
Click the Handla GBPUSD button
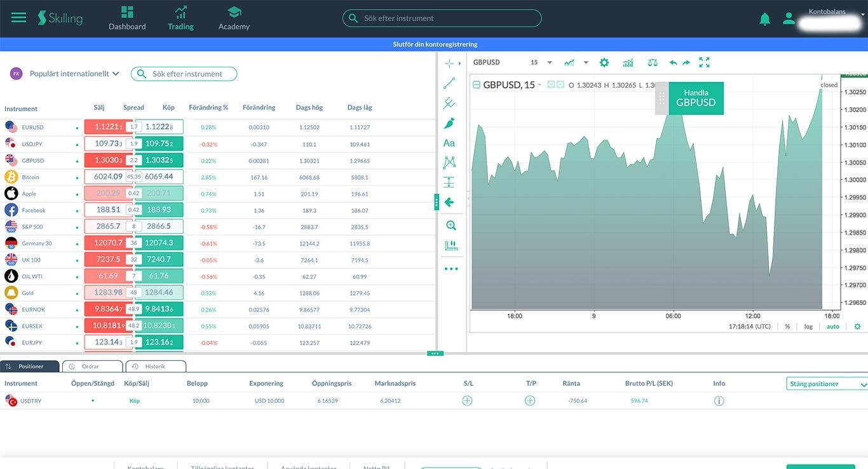(696, 98)
